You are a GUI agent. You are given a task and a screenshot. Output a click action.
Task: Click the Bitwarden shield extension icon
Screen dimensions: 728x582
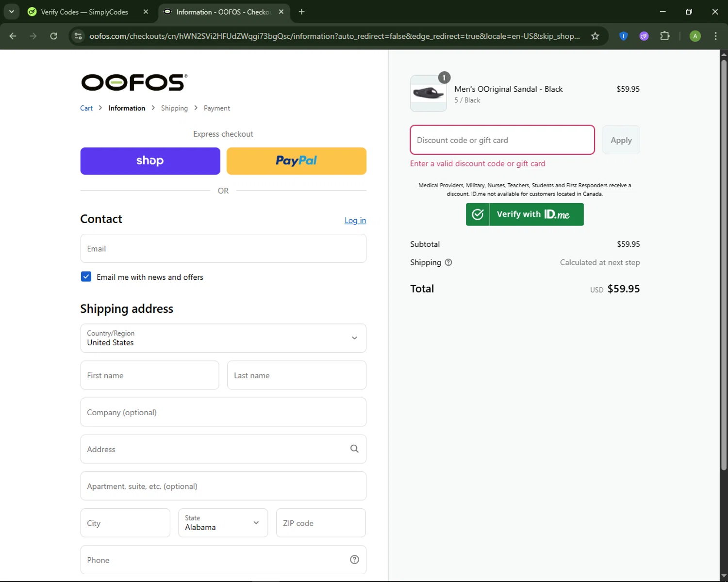click(624, 36)
